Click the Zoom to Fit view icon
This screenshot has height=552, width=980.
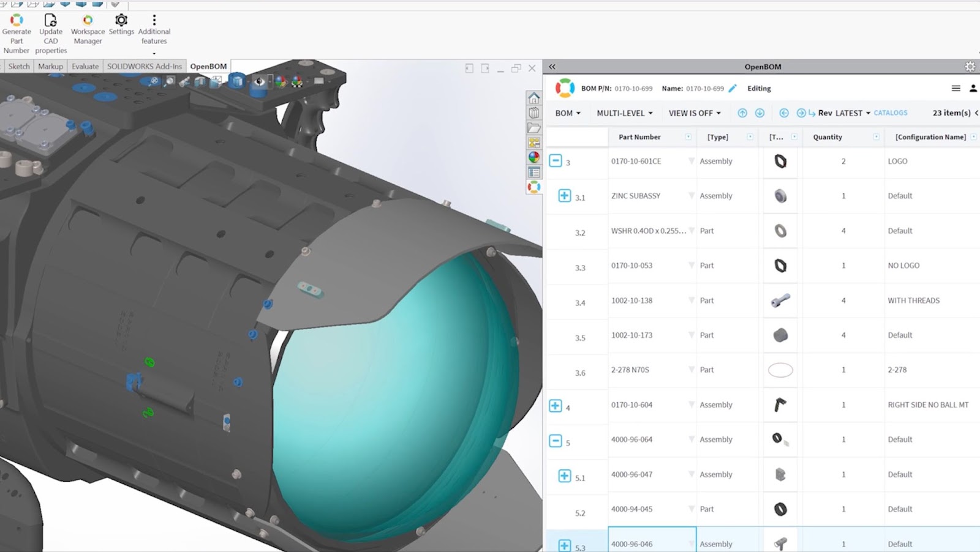click(154, 81)
